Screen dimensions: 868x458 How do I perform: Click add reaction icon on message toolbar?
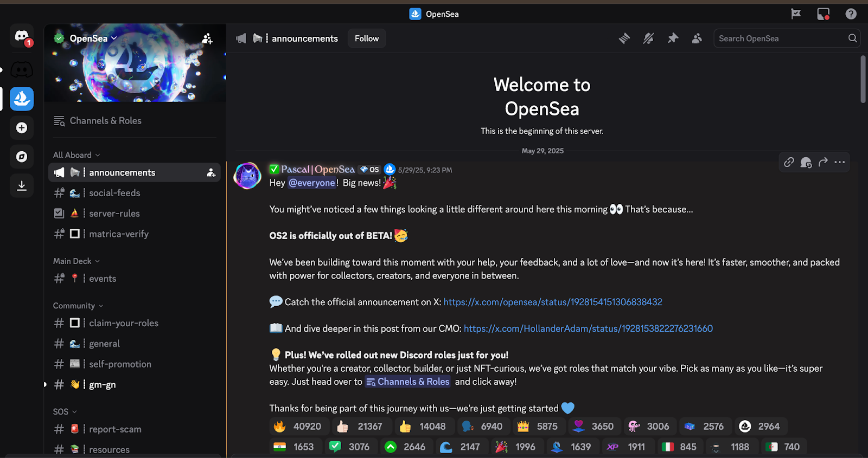(806, 162)
